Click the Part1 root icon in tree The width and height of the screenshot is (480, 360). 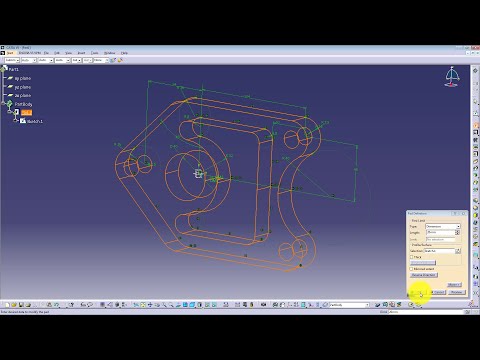pos(4,69)
